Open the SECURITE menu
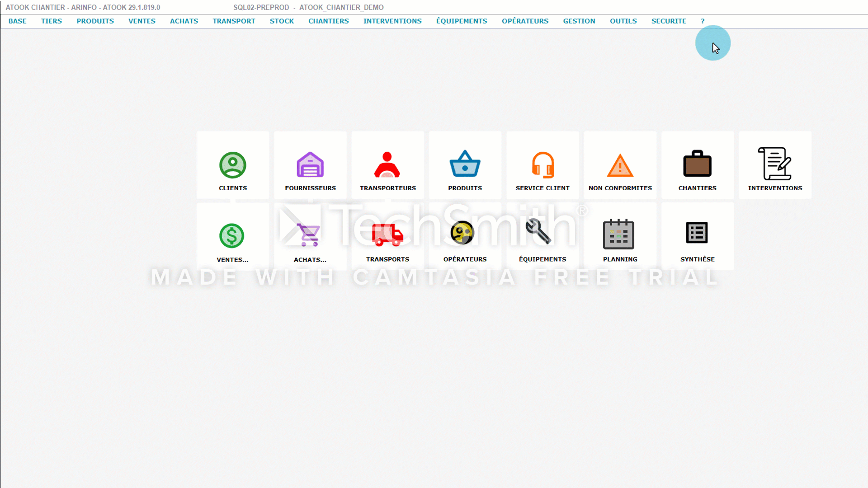Screen dimensions: 868x488 tap(668, 21)
